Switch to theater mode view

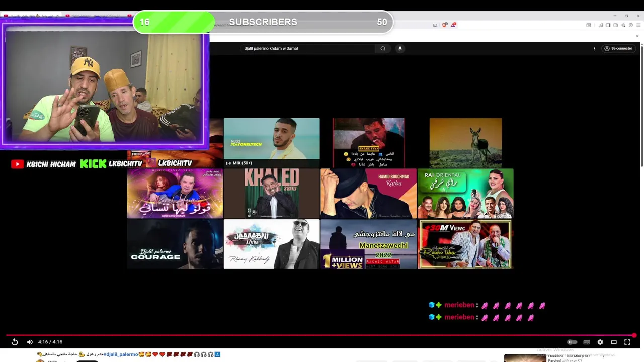(614, 342)
